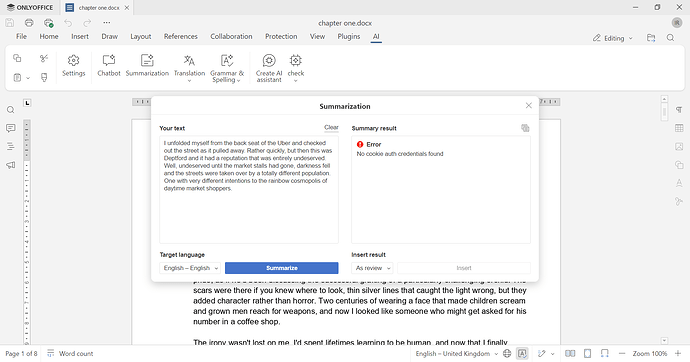Click the Summarization ribbon tool
The width and height of the screenshot is (690, 362).
click(147, 66)
